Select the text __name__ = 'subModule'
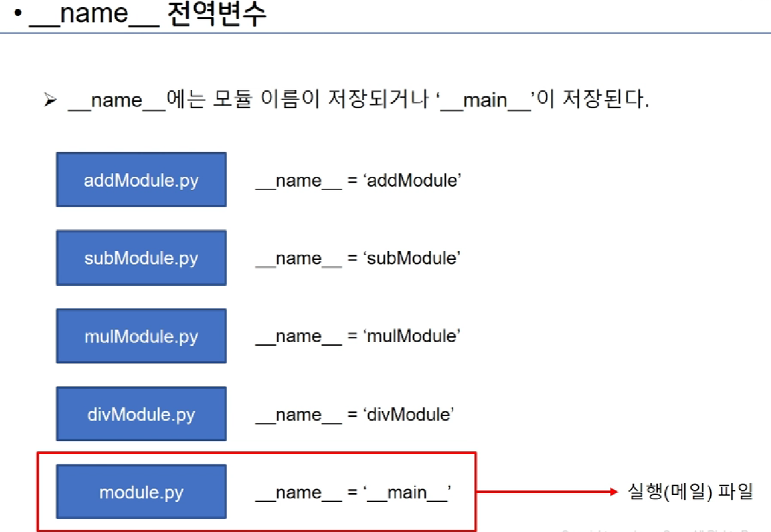 coord(358,259)
